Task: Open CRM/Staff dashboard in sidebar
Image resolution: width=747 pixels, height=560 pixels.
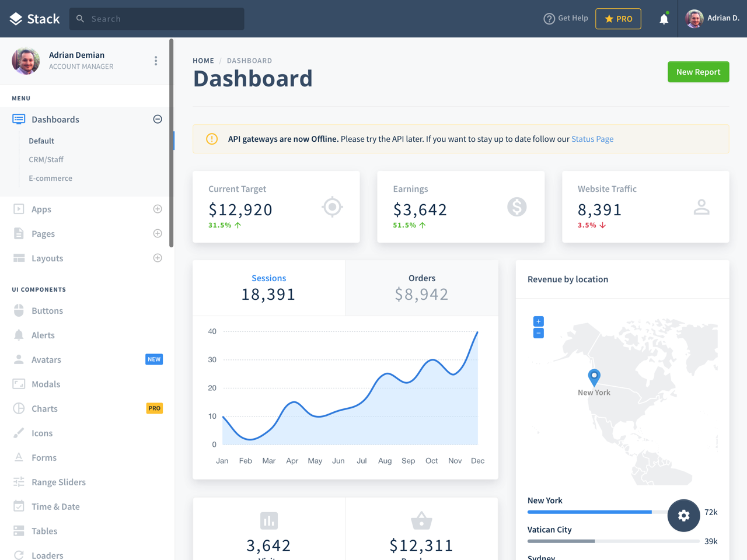Action: click(x=46, y=159)
